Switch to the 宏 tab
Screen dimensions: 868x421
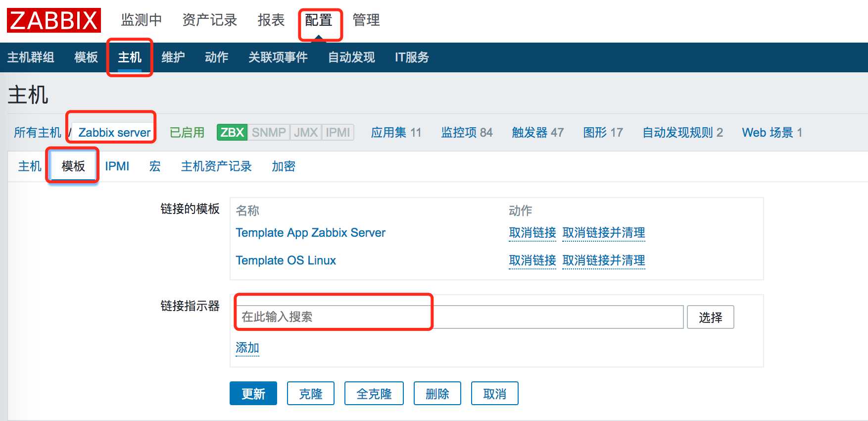tap(155, 166)
